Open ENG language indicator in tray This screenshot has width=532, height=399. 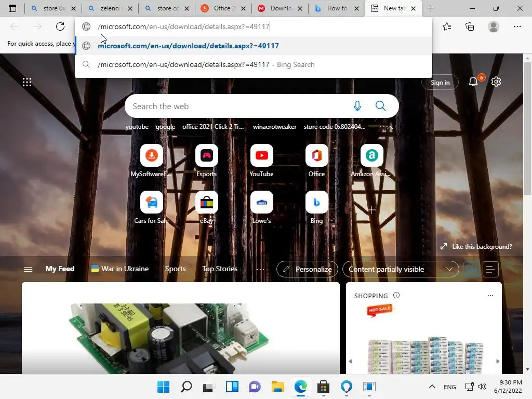[449, 387]
